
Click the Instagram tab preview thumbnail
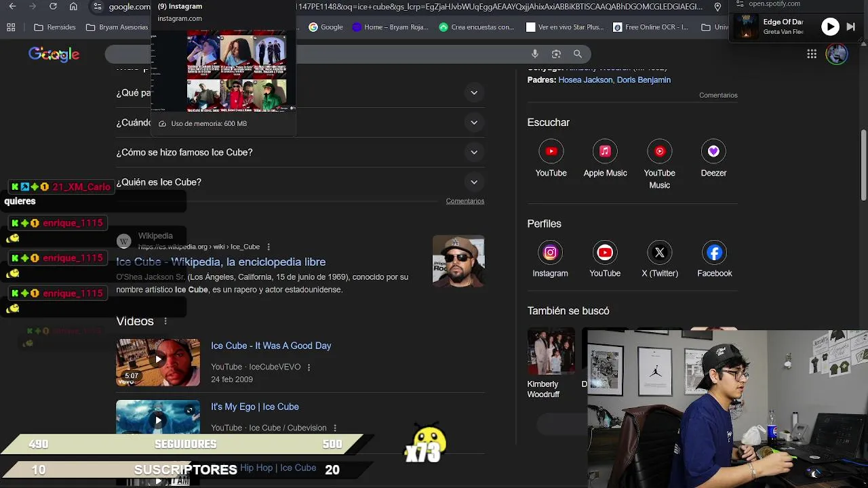click(222, 70)
